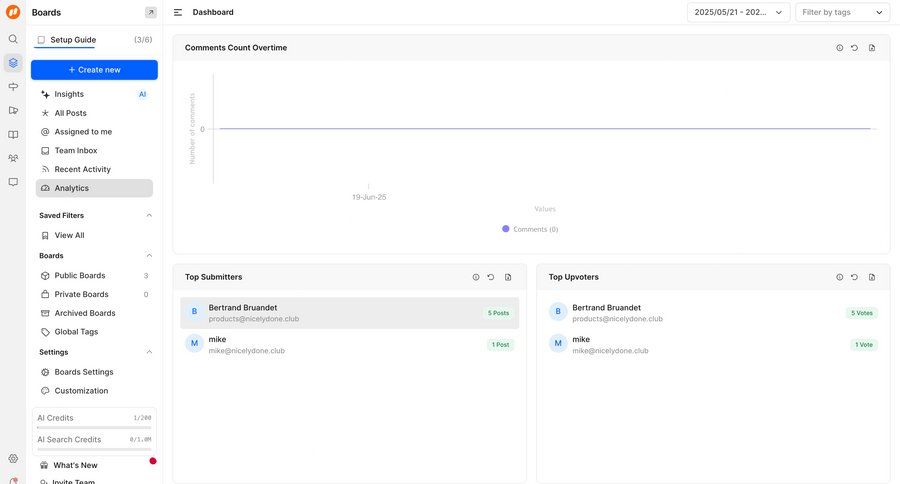900x484 pixels.
Task: Select the Boards layers icon in left rail
Action: 13,63
